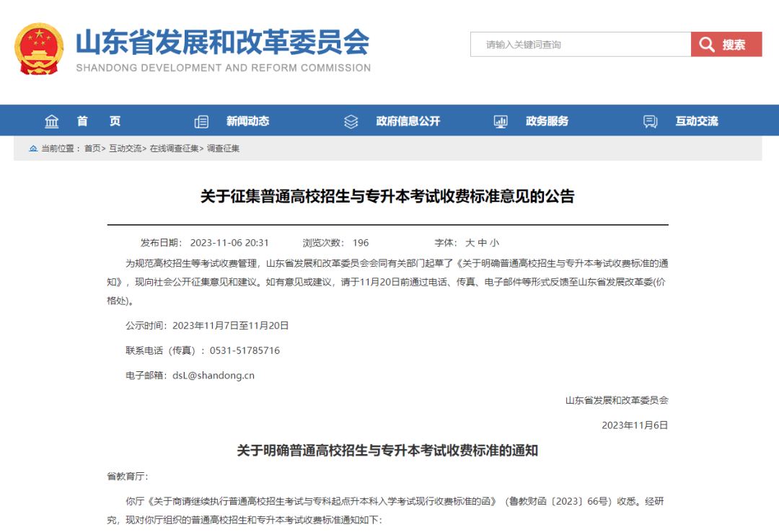Click the public notice period 2023年11月7日至11月20日
Viewport: 779px width, 532px height.
coord(231,326)
